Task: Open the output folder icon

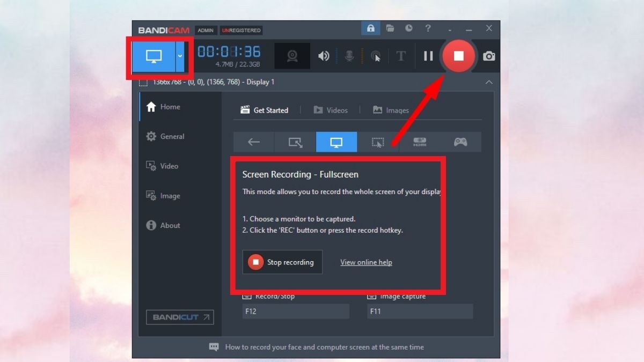Action: click(x=390, y=28)
